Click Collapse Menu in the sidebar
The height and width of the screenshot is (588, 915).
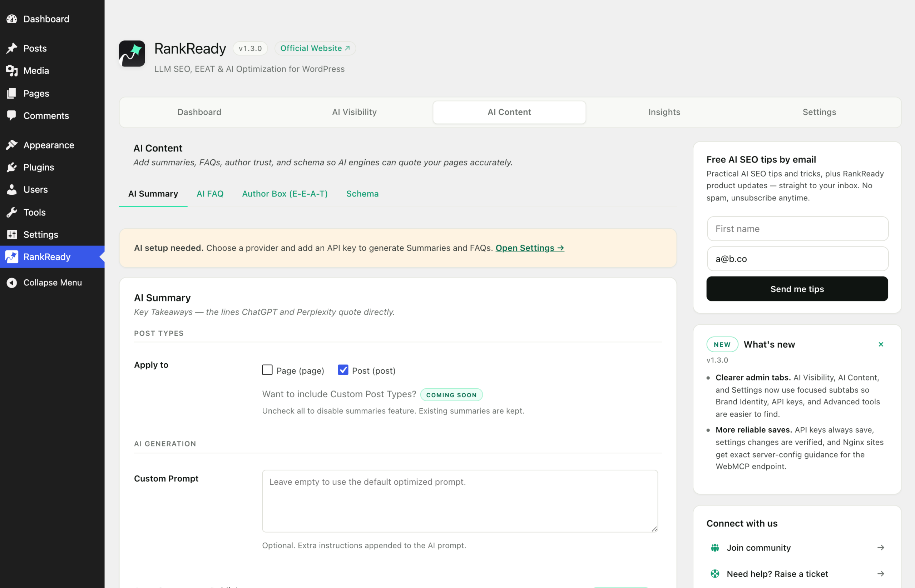52,283
